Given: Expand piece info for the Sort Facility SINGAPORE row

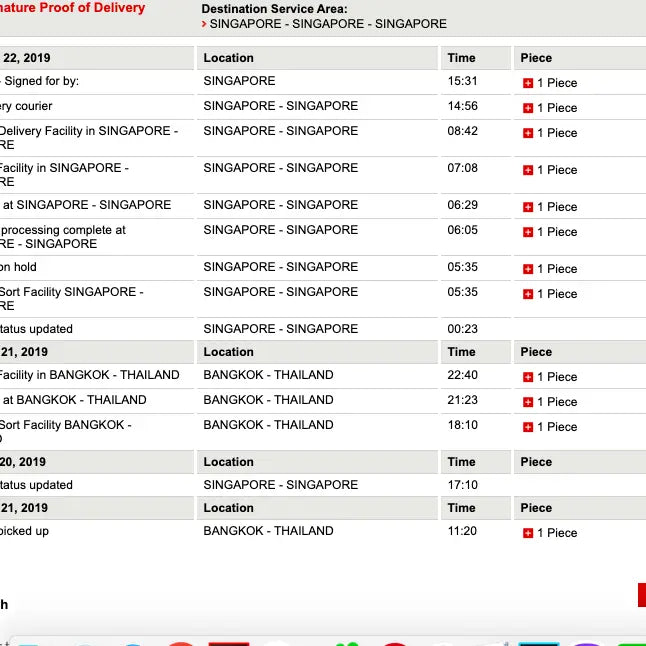Looking at the screenshot, I should tap(528, 294).
